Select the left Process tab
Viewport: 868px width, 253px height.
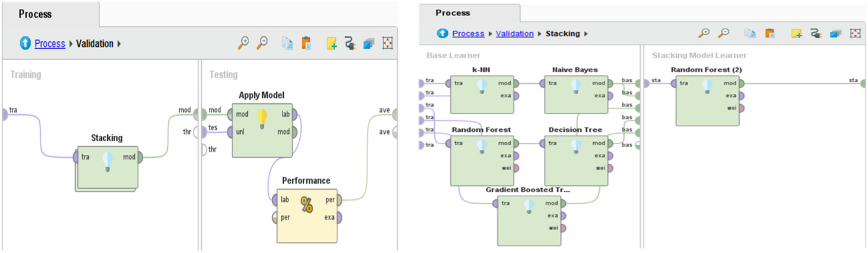[35, 14]
